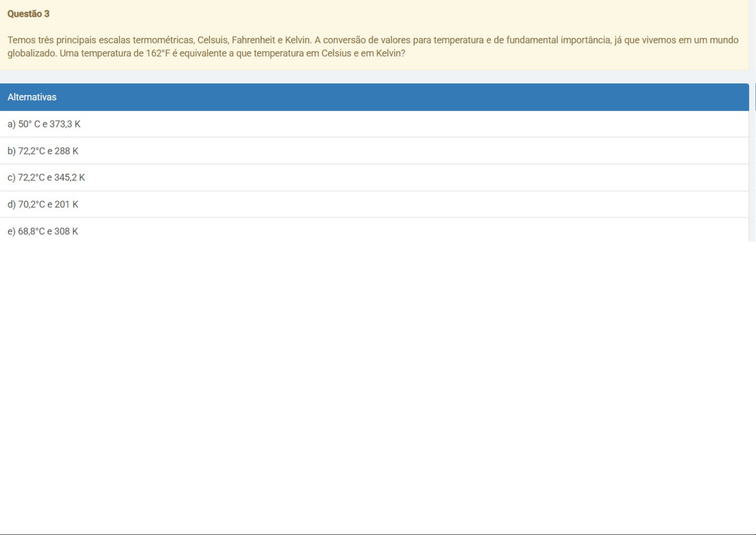Viewport: 756px width, 535px height.
Task: Click the blue Alternativas header
Action: tap(374, 97)
